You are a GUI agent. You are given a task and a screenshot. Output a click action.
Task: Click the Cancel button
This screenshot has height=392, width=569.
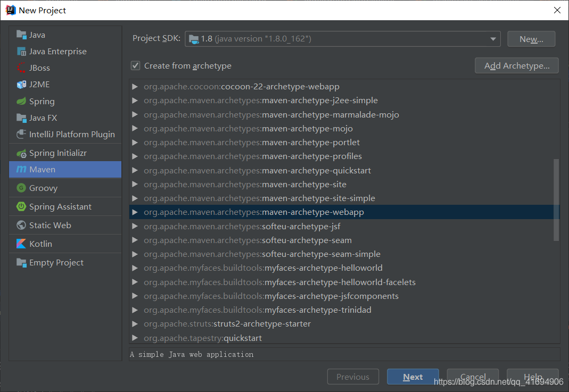tap(473, 377)
